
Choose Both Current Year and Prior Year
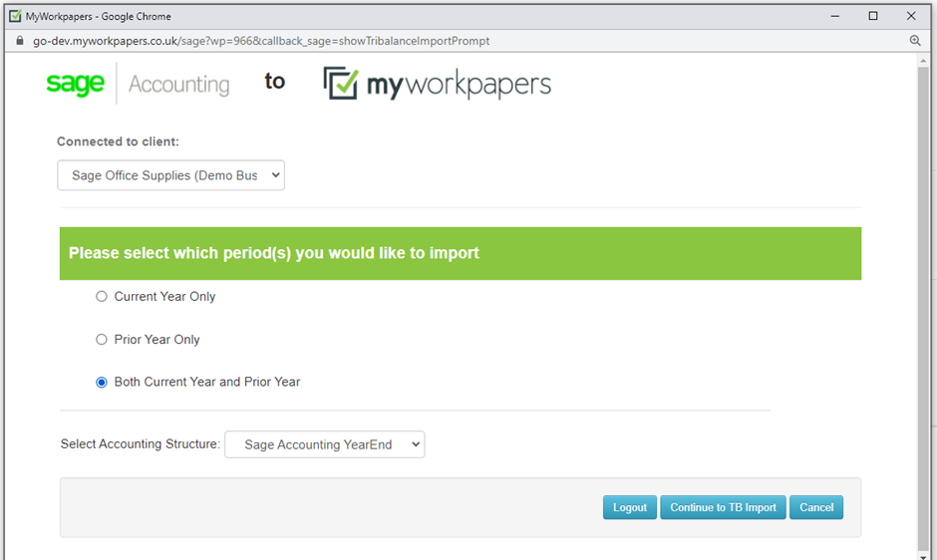pyautogui.click(x=102, y=383)
